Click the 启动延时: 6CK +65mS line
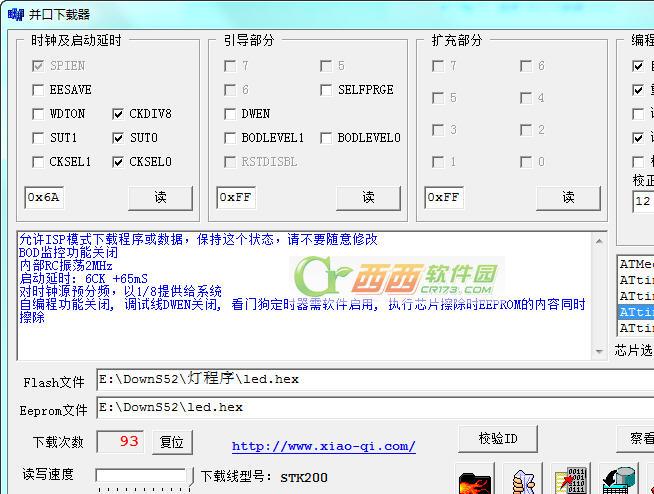This screenshot has height=494, width=654. point(83,279)
